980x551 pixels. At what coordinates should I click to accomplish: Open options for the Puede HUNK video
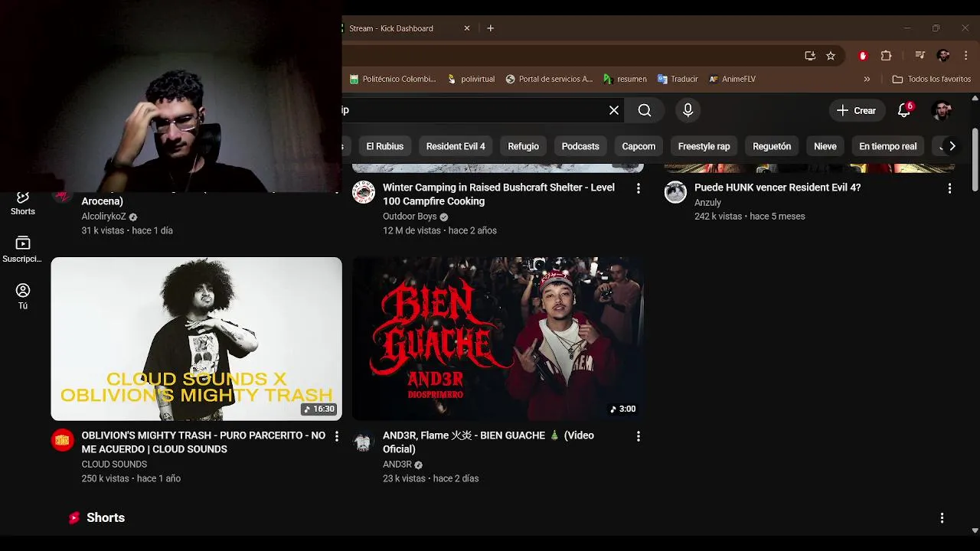[949, 188]
